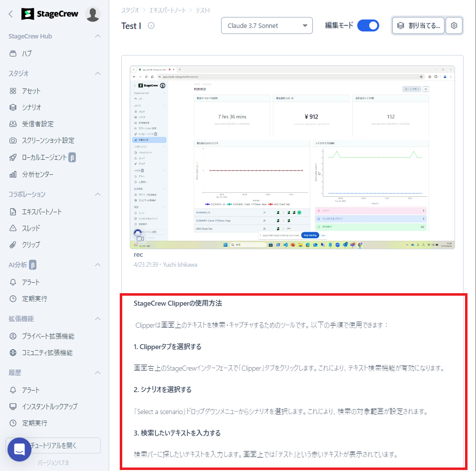This screenshot has width=476, height=471.
Task: Select シナリオ in the sidebar menu
Action: (x=31, y=107)
